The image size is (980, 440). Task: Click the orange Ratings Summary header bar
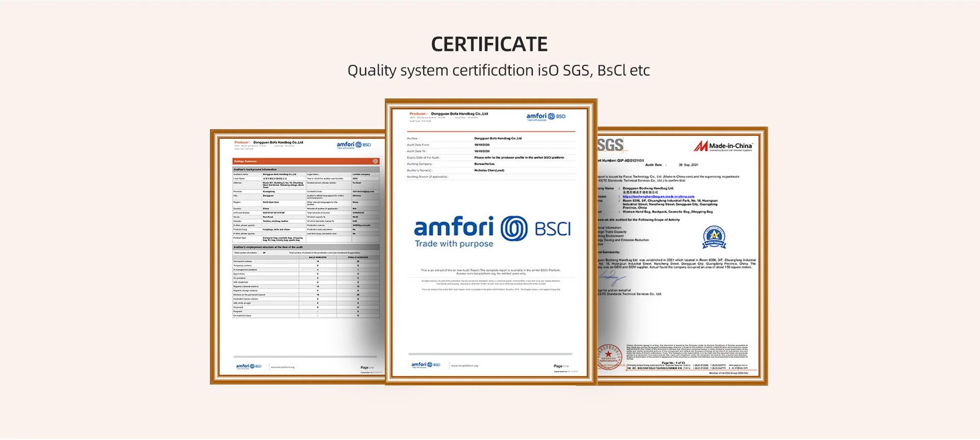click(x=305, y=161)
